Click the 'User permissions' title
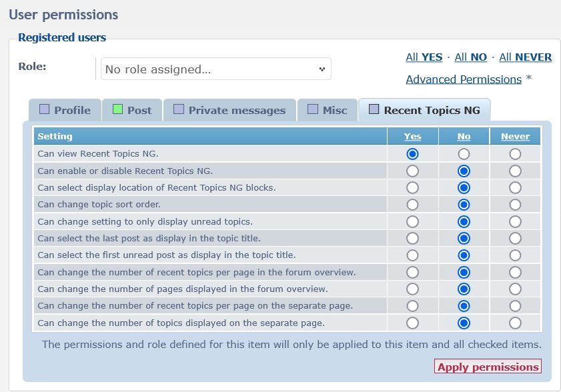 (63, 15)
